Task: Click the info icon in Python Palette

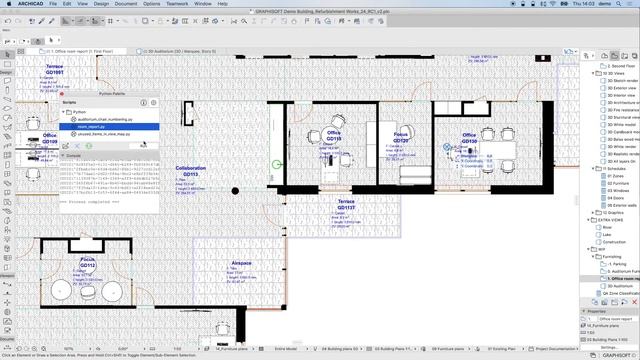Action: pos(144,103)
